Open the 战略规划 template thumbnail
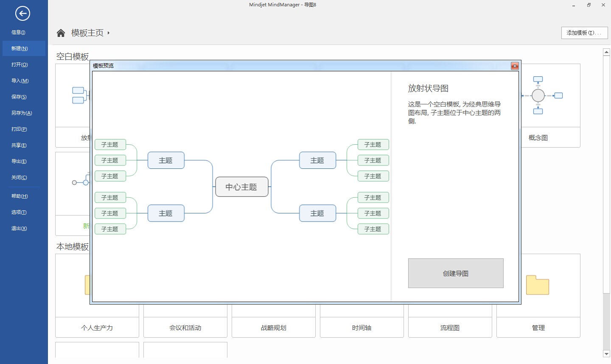Viewport: 611px width, 364px height. coord(273,328)
